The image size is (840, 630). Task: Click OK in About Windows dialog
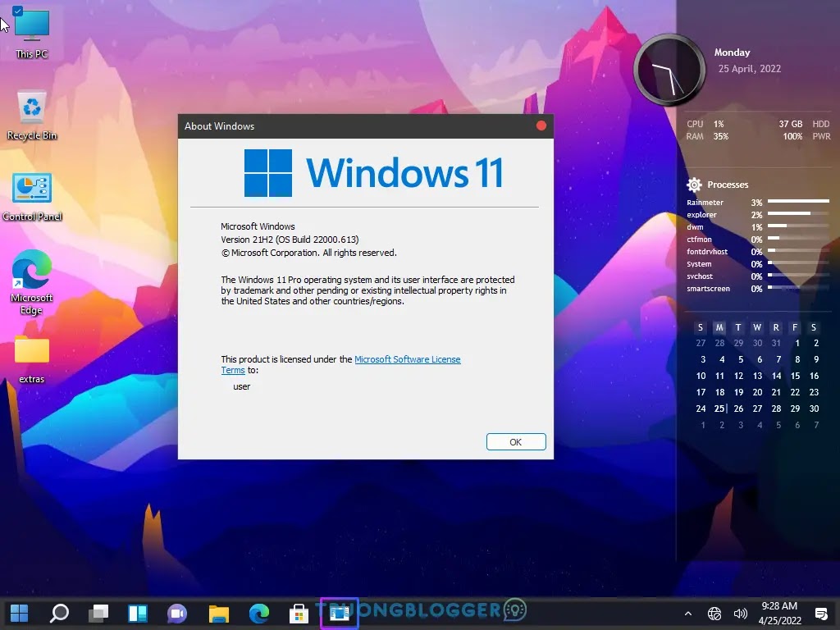516,442
